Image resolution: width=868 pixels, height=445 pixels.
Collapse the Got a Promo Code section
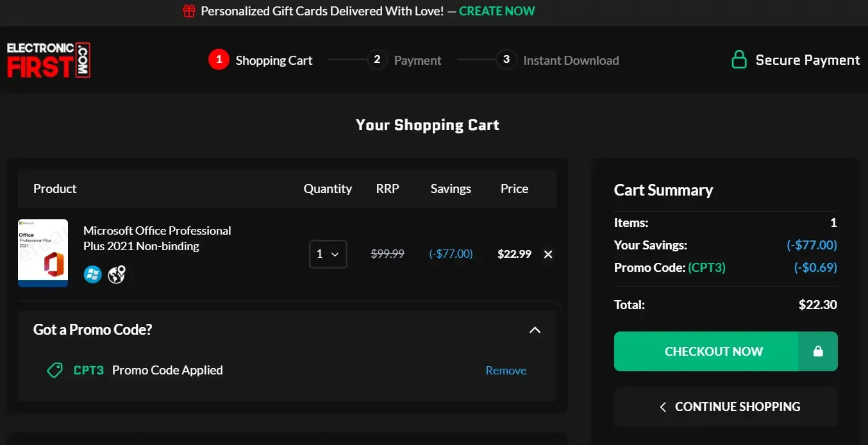(535, 330)
